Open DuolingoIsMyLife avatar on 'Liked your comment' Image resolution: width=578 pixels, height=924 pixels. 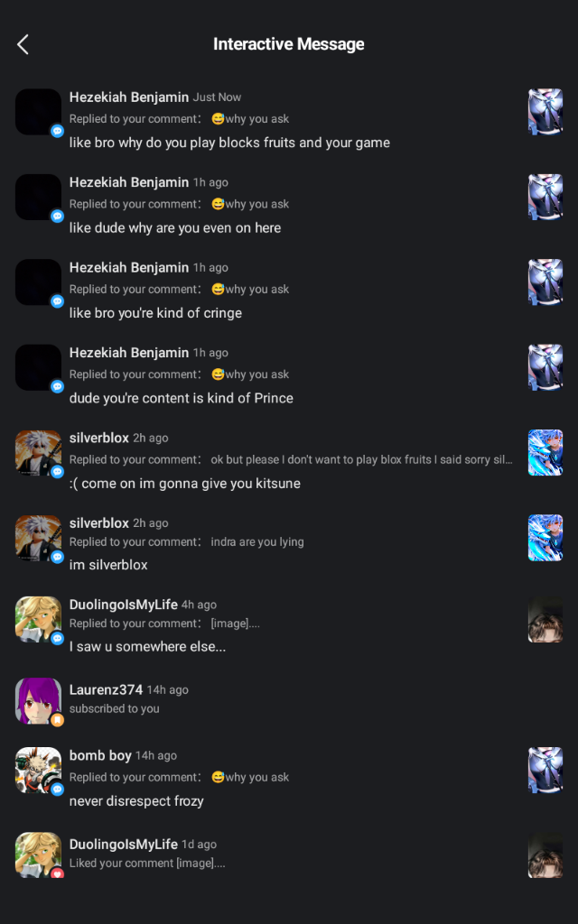click(x=38, y=855)
